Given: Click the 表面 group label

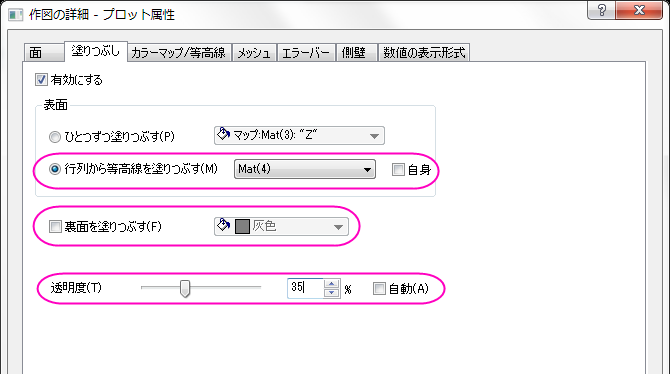Looking at the screenshot, I should [56, 105].
